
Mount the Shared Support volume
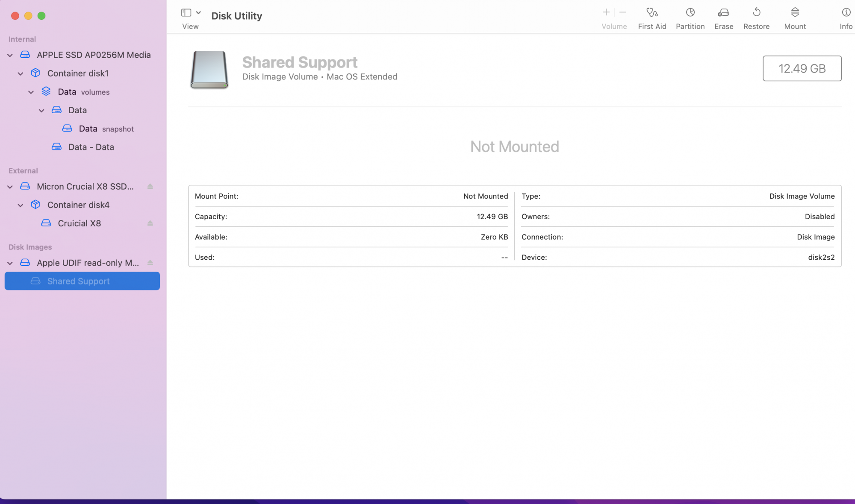tap(795, 13)
